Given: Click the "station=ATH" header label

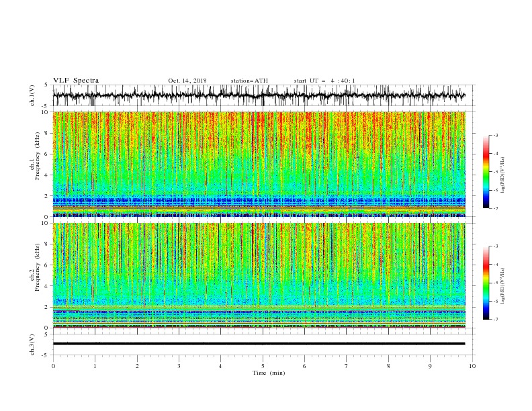Looking at the screenshot, I should point(249,81).
